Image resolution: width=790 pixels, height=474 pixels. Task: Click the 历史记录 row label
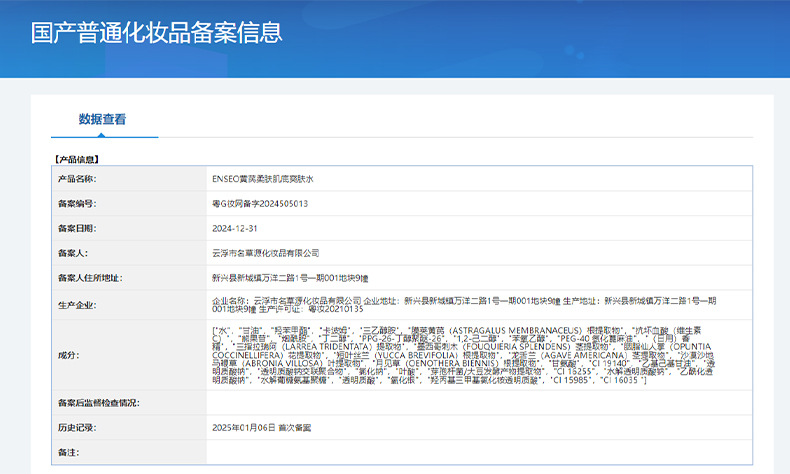point(77,428)
